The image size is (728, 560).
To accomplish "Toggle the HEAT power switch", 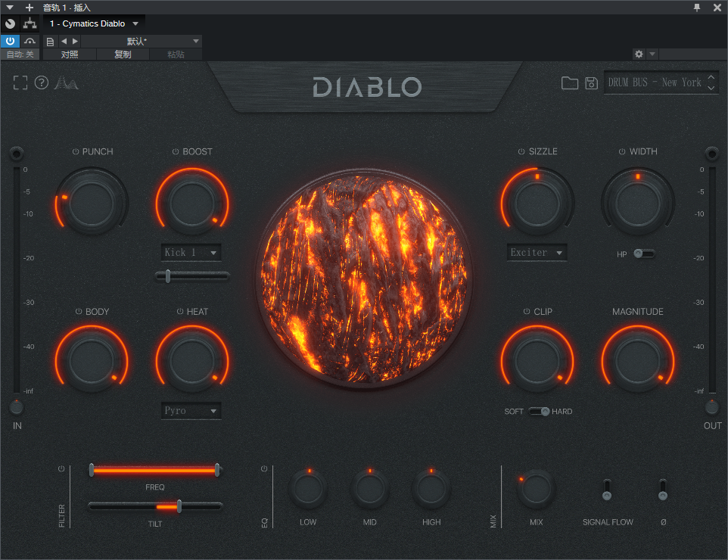I will (x=179, y=312).
